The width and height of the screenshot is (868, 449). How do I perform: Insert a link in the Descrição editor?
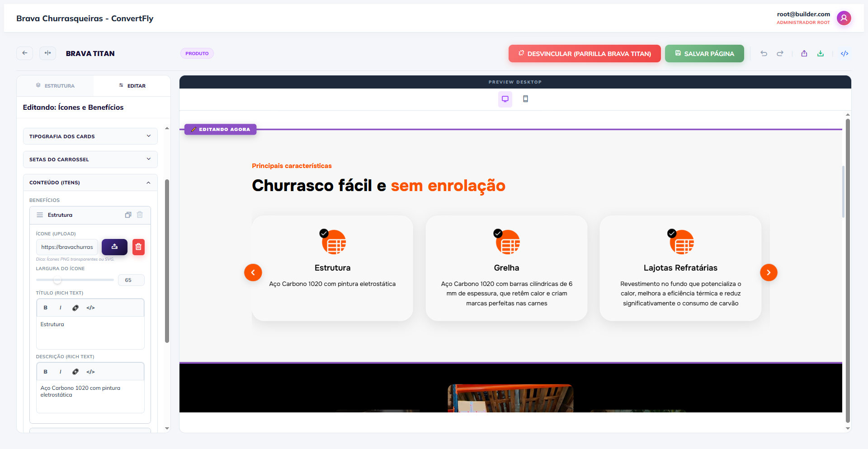tap(75, 371)
